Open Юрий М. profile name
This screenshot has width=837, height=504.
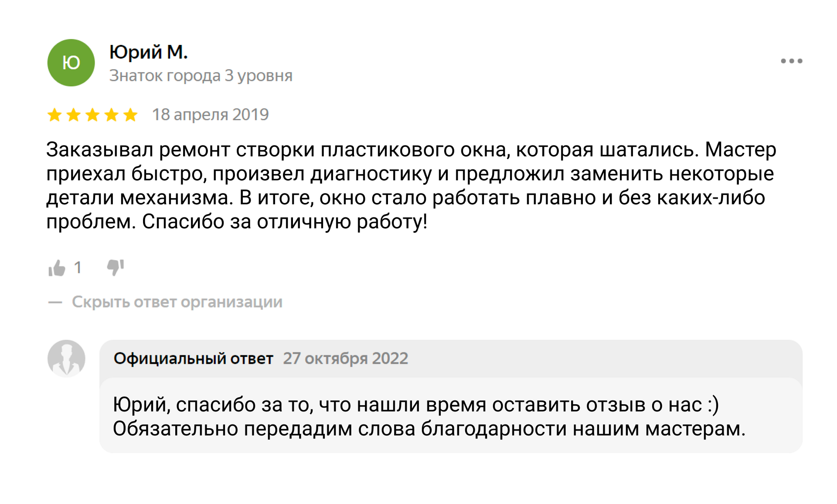click(148, 52)
